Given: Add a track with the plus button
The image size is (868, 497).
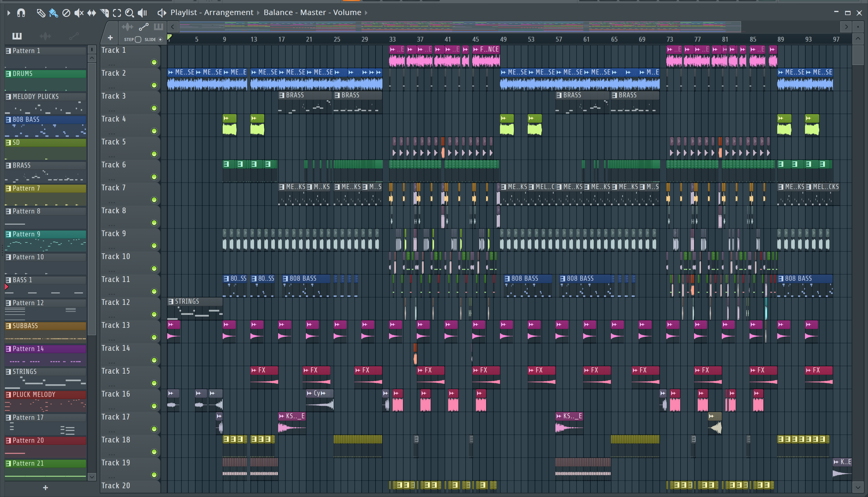Looking at the screenshot, I should (x=110, y=38).
